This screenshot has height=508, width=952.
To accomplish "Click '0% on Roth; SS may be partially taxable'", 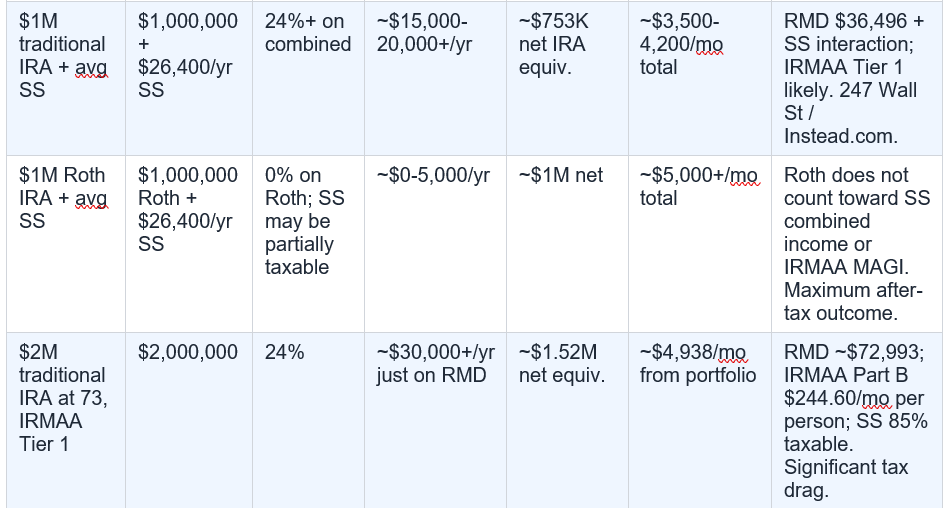I will pyautogui.click(x=308, y=244).
